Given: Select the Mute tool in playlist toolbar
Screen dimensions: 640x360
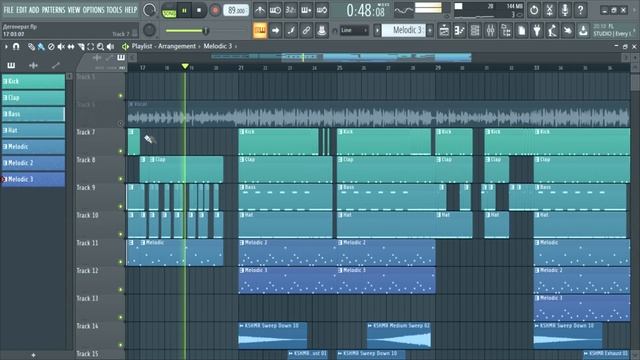Looking at the screenshot, I should [61, 47].
